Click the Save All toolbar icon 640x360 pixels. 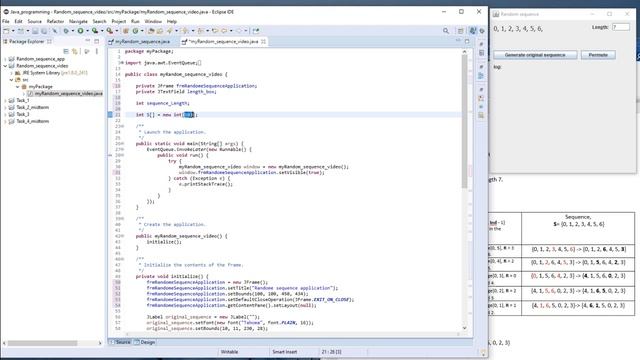click(x=44, y=31)
